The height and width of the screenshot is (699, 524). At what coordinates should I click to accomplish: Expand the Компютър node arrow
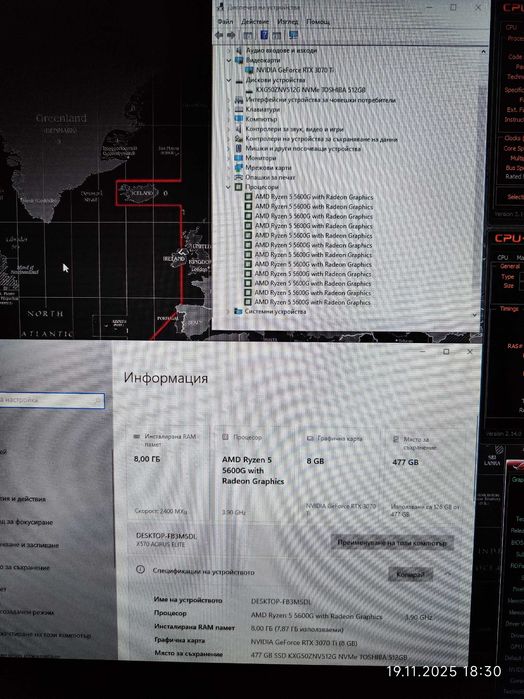tap(229, 119)
